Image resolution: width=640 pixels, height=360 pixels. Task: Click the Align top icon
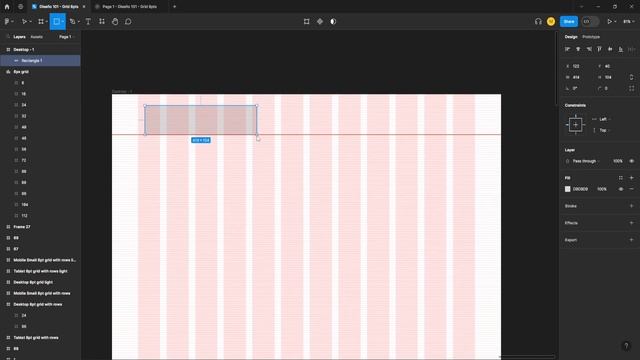coord(599,49)
